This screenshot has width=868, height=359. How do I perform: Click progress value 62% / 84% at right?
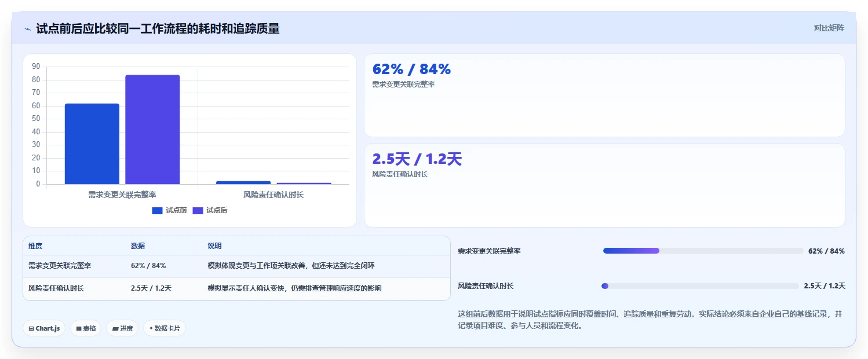tap(826, 251)
